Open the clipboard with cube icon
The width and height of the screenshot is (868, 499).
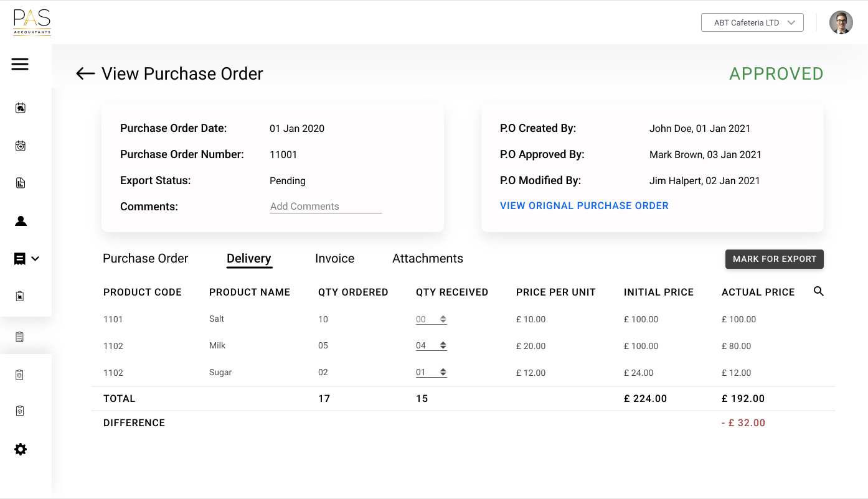pos(20,411)
